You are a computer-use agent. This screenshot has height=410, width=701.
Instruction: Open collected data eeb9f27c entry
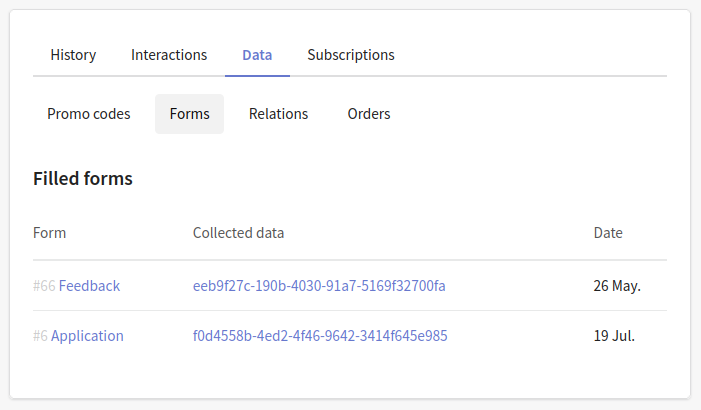click(x=319, y=286)
